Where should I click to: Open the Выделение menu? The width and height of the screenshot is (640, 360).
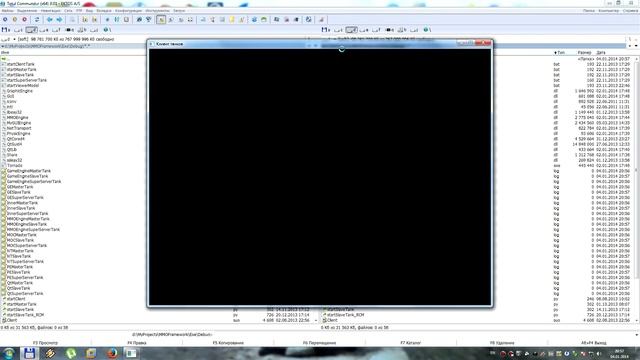click(27, 11)
